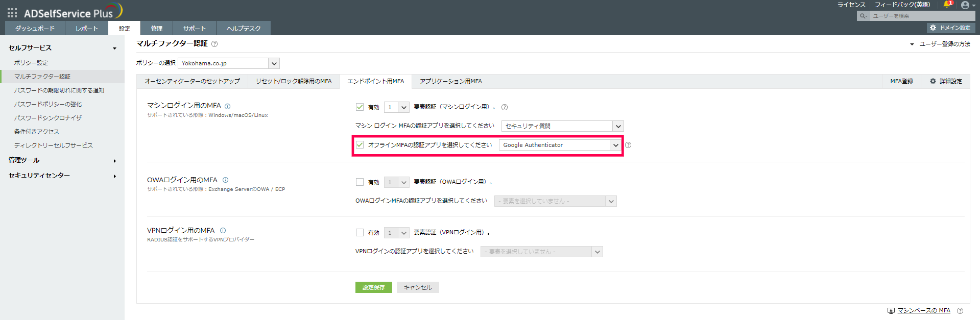Image resolution: width=980 pixels, height=320 pixels.
Task: Click the ADSelfService Plus logo
Action: tap(74, 12)
